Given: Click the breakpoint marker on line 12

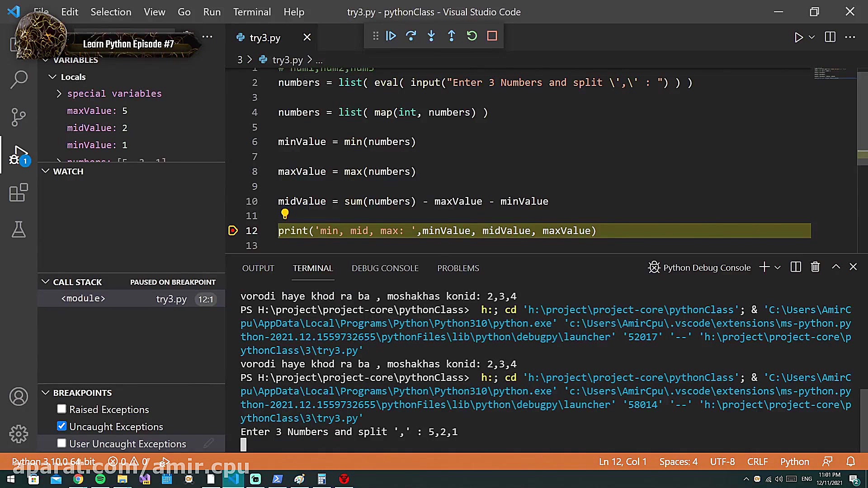Looking at the screenshot, I should tap(233, 231).
